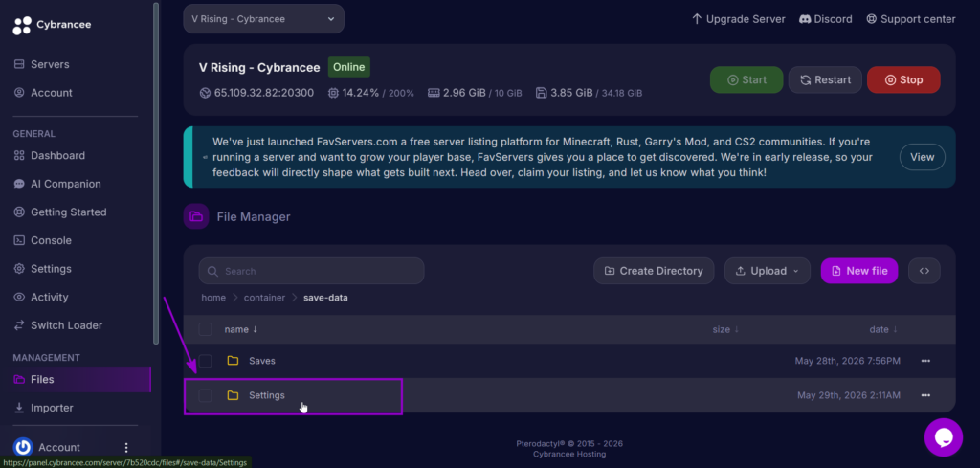
Task: Click the disk usage save icon
Action: coord(542,93)
